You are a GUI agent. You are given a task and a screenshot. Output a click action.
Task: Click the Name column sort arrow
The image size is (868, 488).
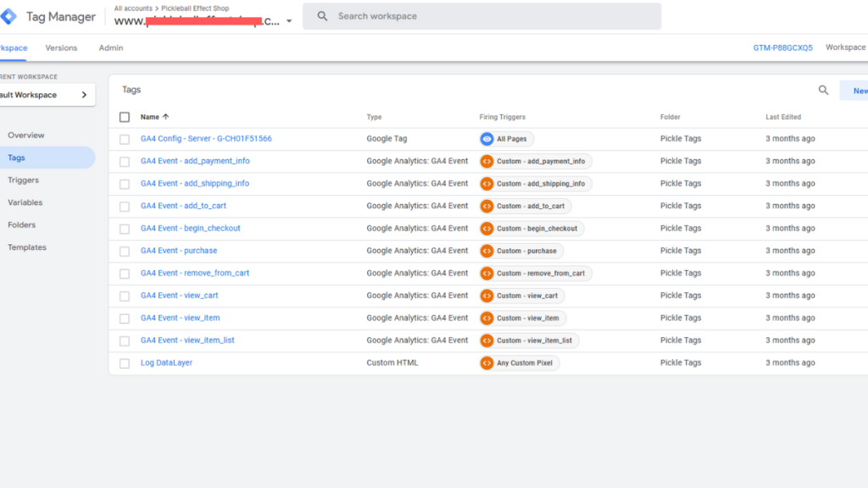(165, 117)
